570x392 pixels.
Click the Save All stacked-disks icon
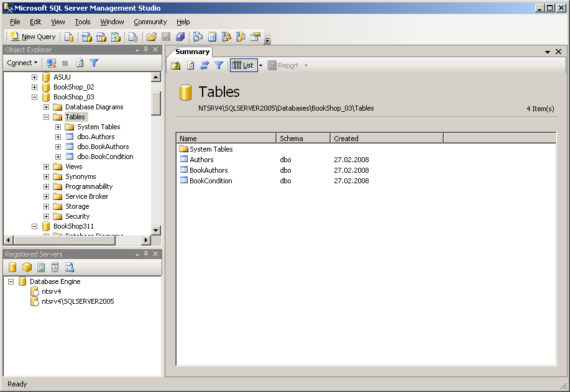180,37
